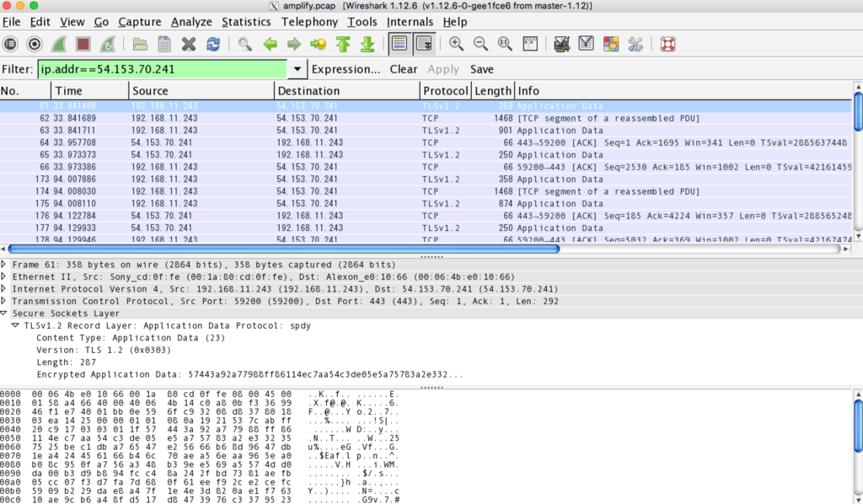
Task: Stop the running capture (red square)
Action: tap(83, 44)
